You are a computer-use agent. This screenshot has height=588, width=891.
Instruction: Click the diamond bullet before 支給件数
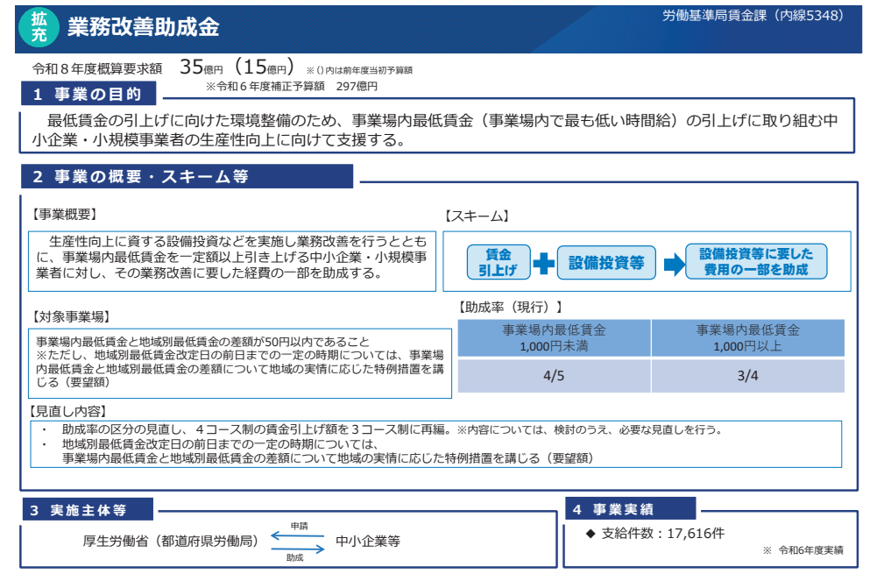(x=590, y=533)
